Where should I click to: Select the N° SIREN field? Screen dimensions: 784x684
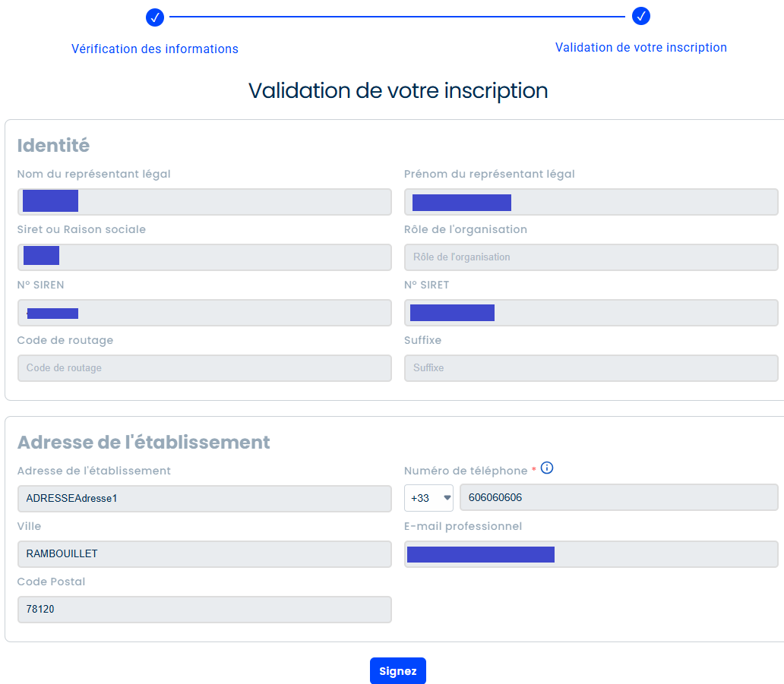(204, 313)
